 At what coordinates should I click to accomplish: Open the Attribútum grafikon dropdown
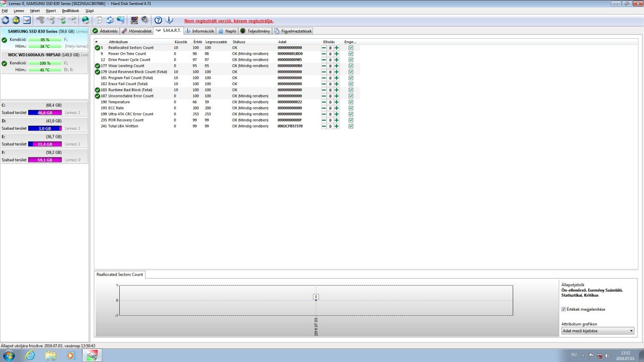tap(598, 331)
